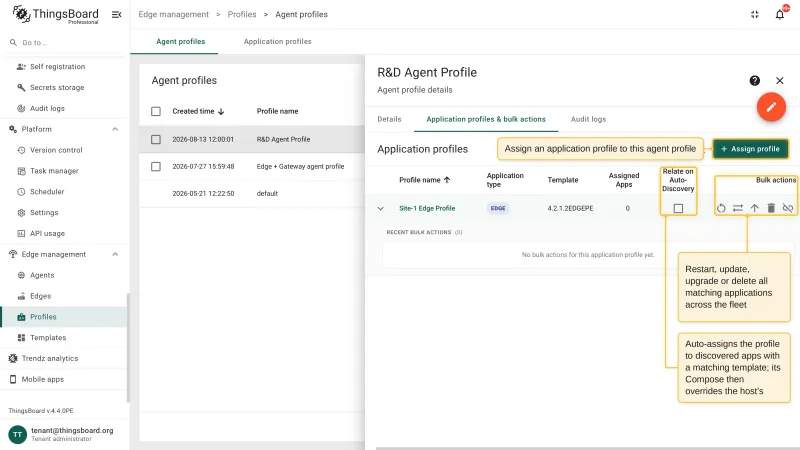Open help with the question mark icon
Viewport: 800px width, 450px height.
pyautogui.click(x=755, y=81)
